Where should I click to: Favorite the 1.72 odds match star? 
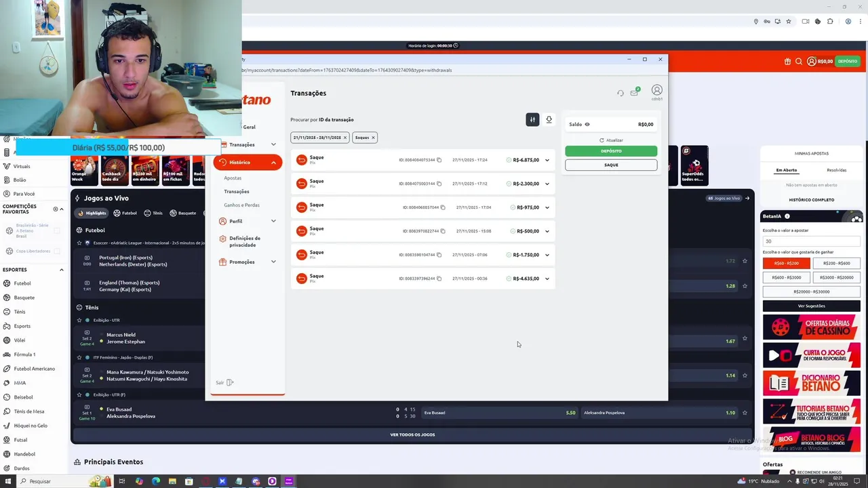point(745,261)
